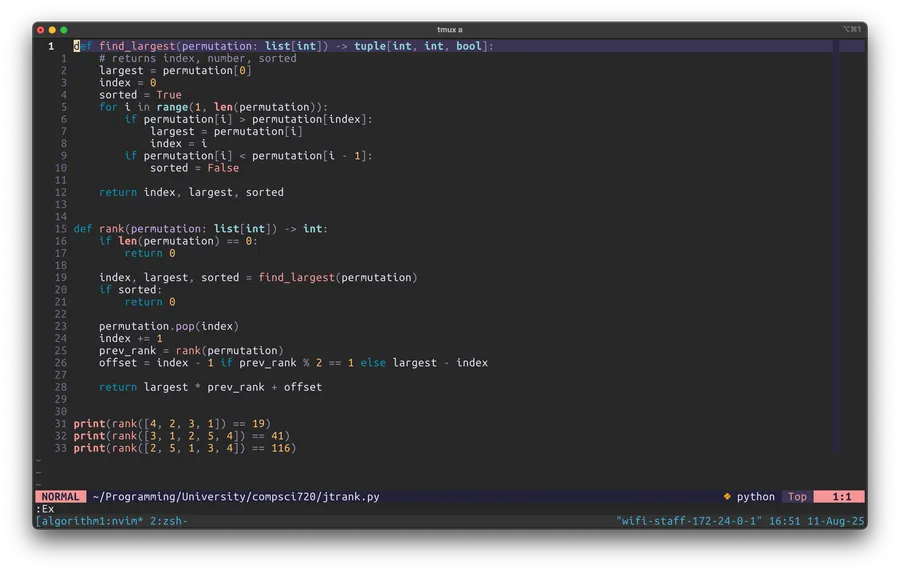
Task: Click relative line number 14 in gutter
Action: coord(60,217)
